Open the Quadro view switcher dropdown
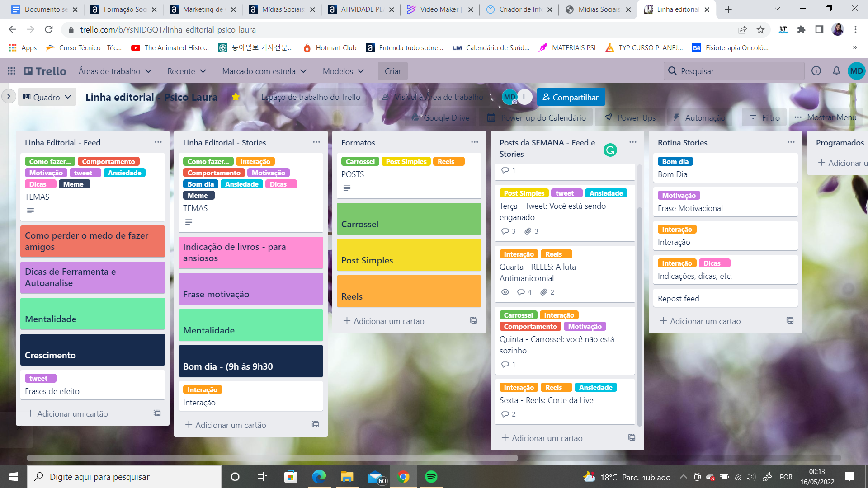 47,97
